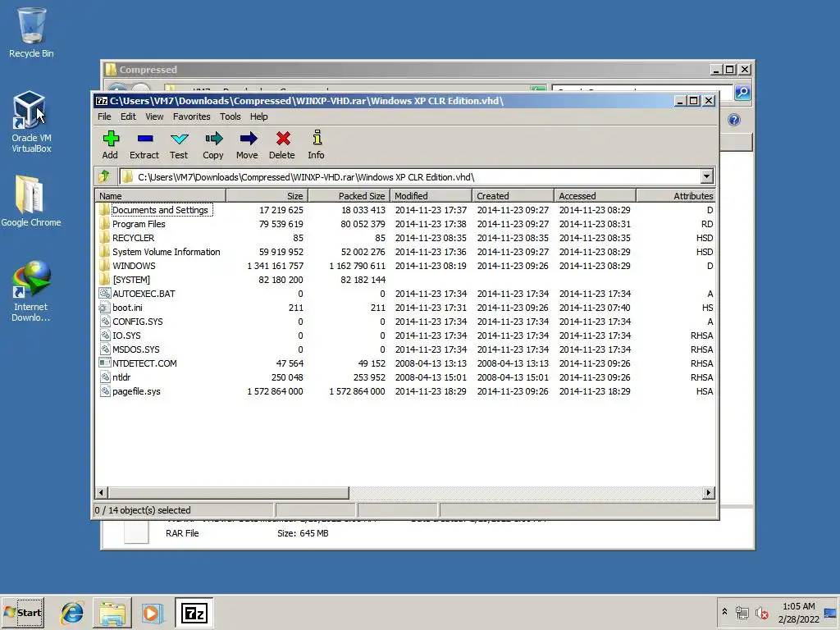Select the Documents and Settings folder icon

pyautogui.click(x=105, y=210)
